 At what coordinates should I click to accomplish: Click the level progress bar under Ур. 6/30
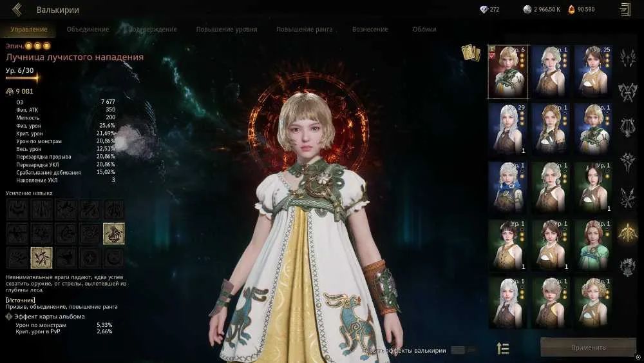tap(22, 77)
